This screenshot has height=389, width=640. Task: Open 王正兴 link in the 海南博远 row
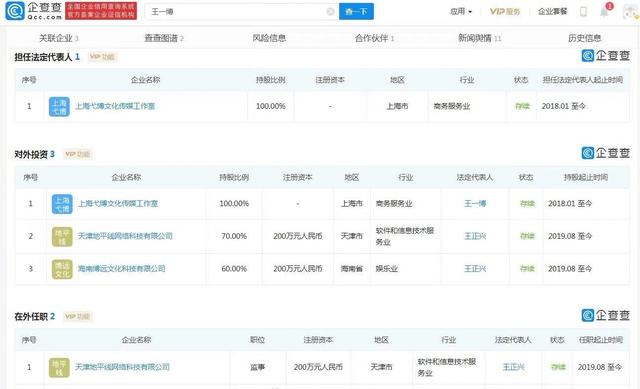(x=475, y=269)
